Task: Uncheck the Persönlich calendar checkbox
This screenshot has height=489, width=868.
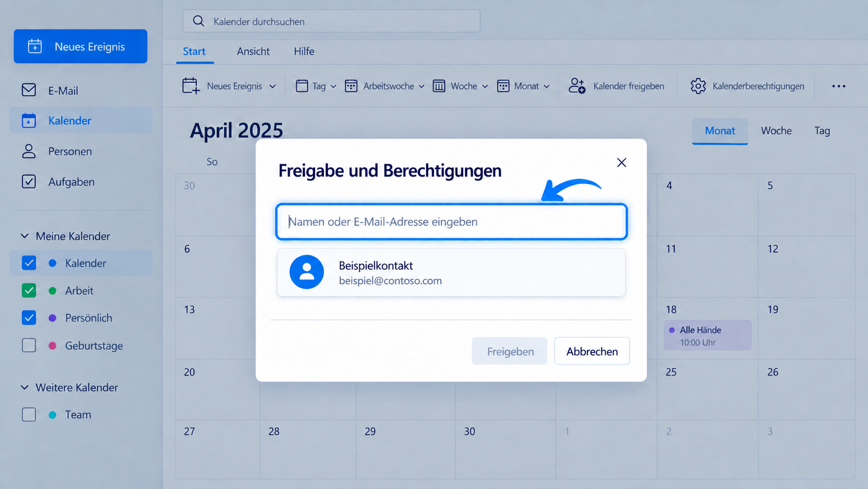Action: click(x=29, y=318)
